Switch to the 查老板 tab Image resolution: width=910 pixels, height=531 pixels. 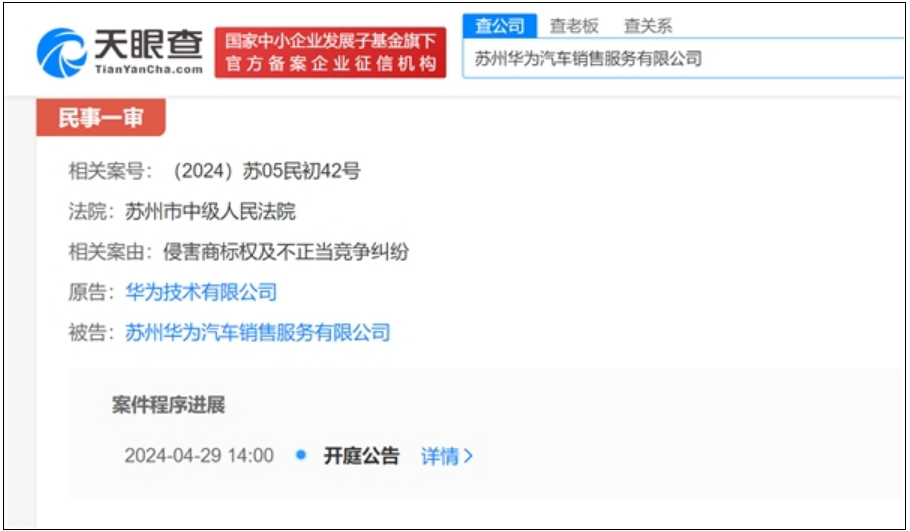click(x=574, y=26)
